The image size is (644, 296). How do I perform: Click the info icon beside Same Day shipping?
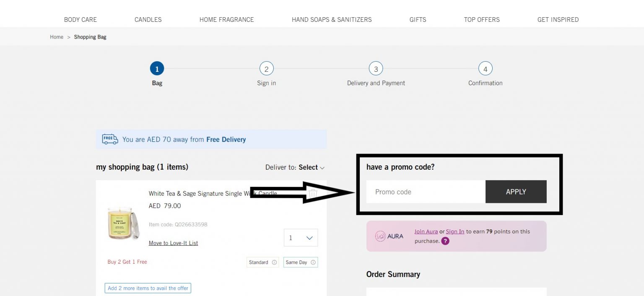tap(312, 262)
